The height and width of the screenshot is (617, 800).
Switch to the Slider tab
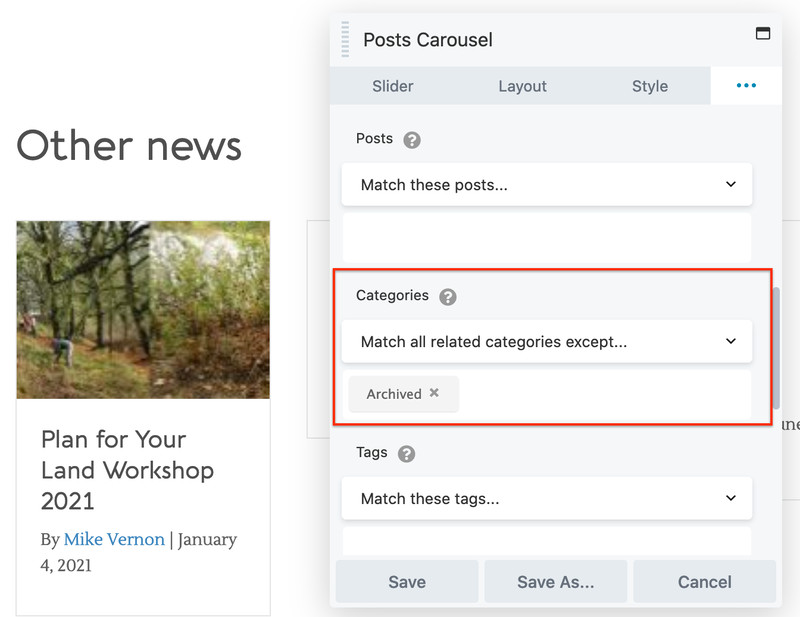coord(392,86)
